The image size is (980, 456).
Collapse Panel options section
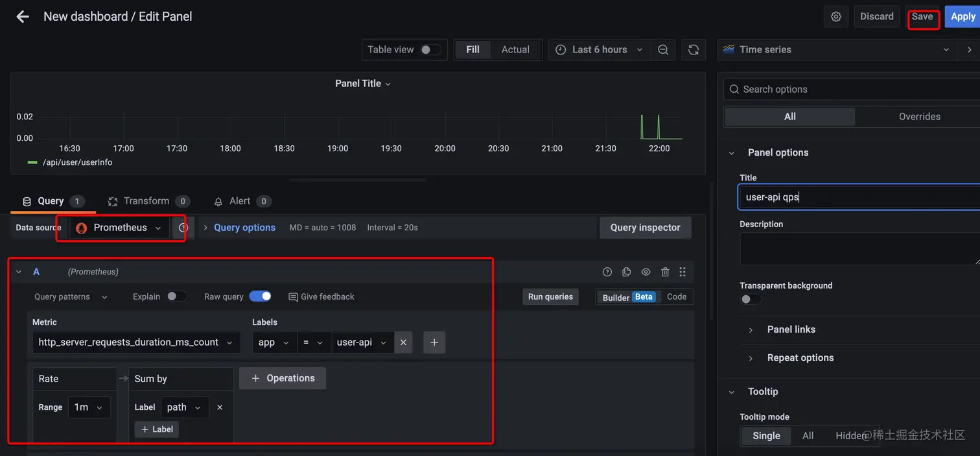point(731,153)
